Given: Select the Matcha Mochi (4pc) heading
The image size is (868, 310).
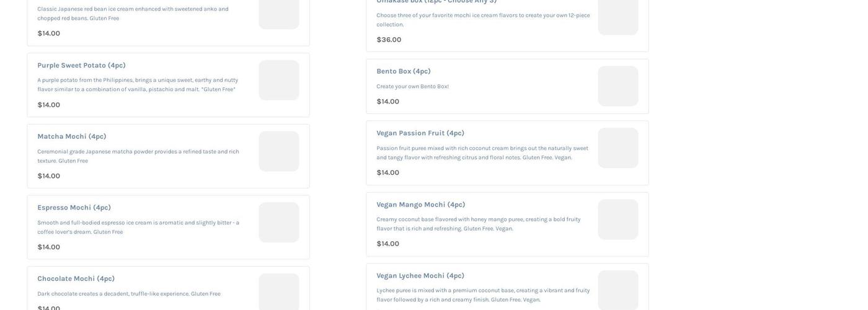Looking at the screenshot, I should click(x=72, y=136).
